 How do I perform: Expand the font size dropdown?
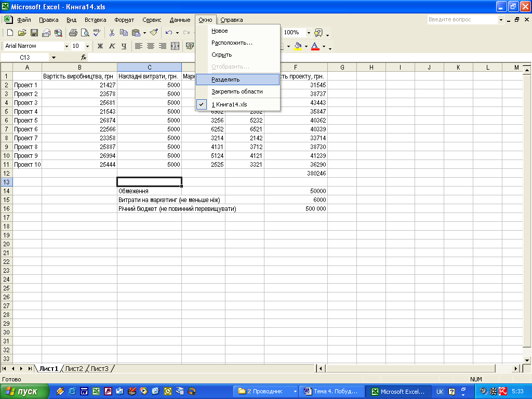pyautogui.click(x=87, y=46)
